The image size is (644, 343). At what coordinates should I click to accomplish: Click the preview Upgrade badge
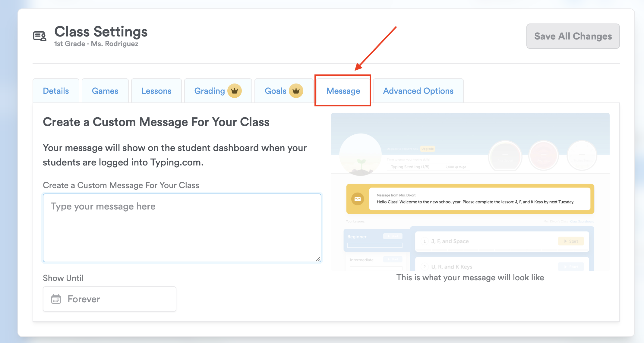click(428, 149)
